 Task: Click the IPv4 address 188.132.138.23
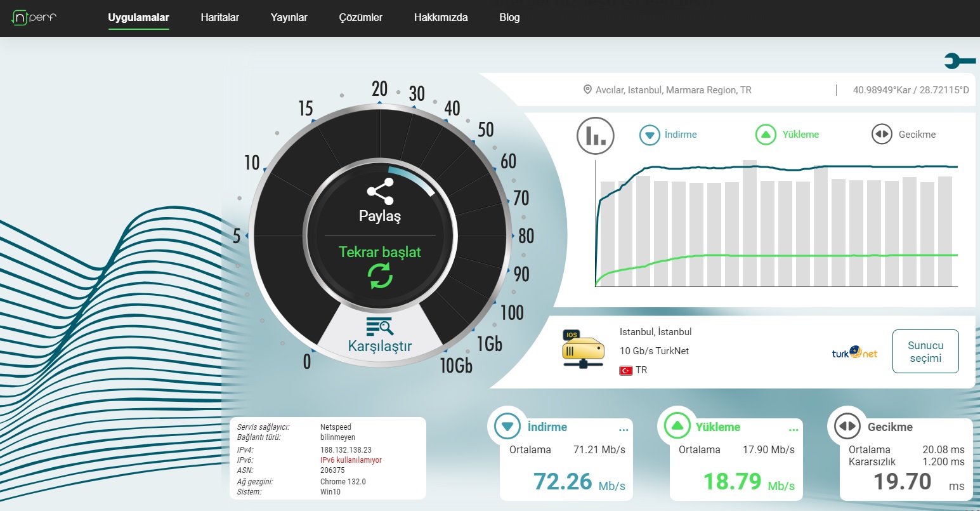click(x=346, y=450)
